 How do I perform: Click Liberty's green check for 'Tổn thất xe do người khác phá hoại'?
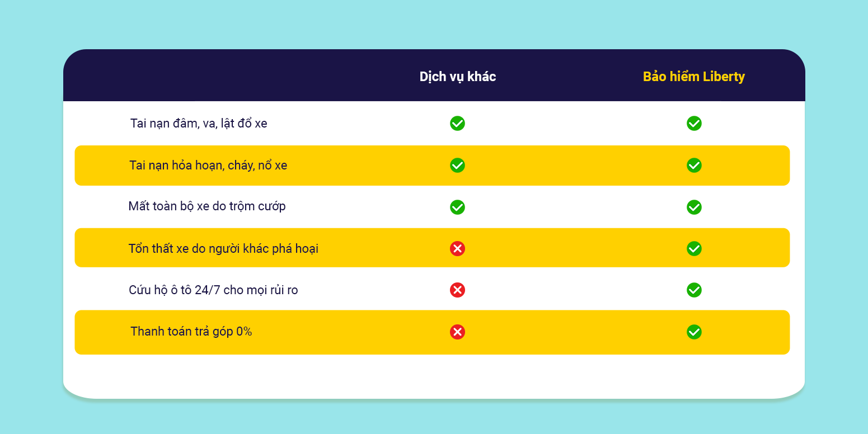(694, 249)
